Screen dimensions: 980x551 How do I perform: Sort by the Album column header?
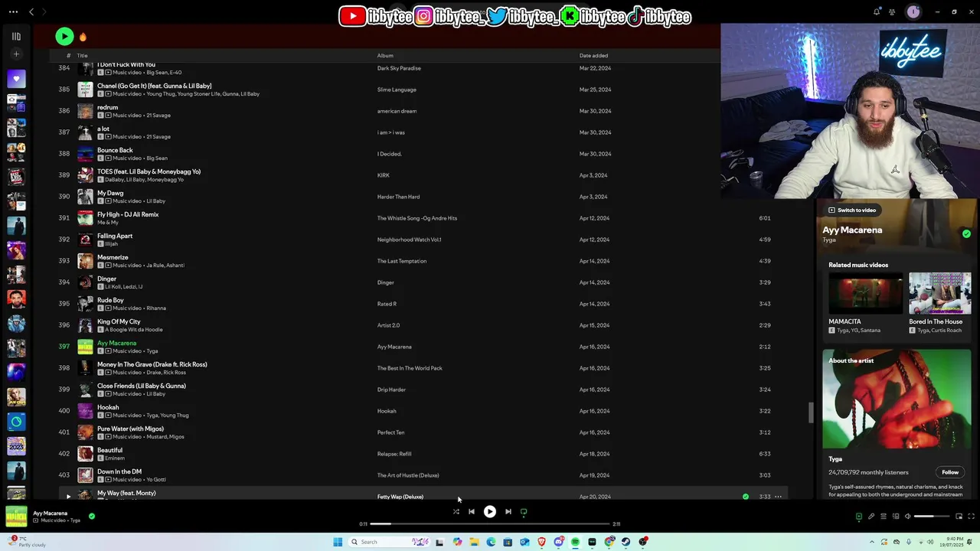tap(385, 55)
